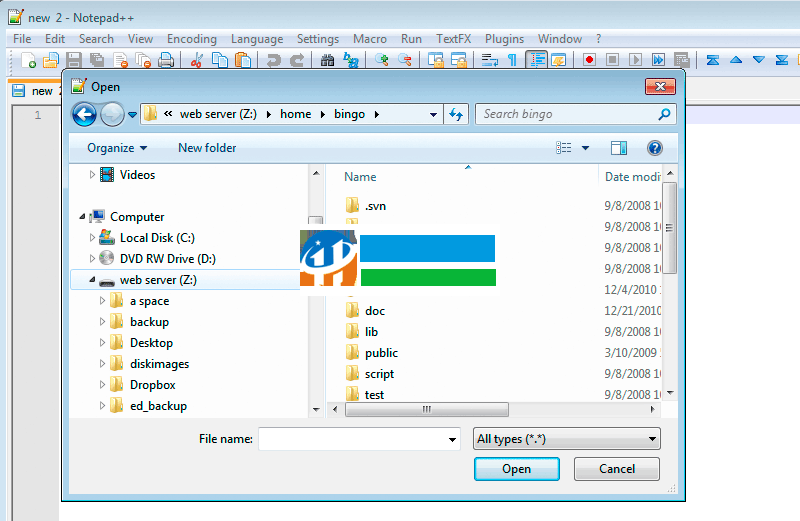Click the Stop Recording macro icon
Image resolution: width=800 pixels, height=521 pixels.
(612, 60)
